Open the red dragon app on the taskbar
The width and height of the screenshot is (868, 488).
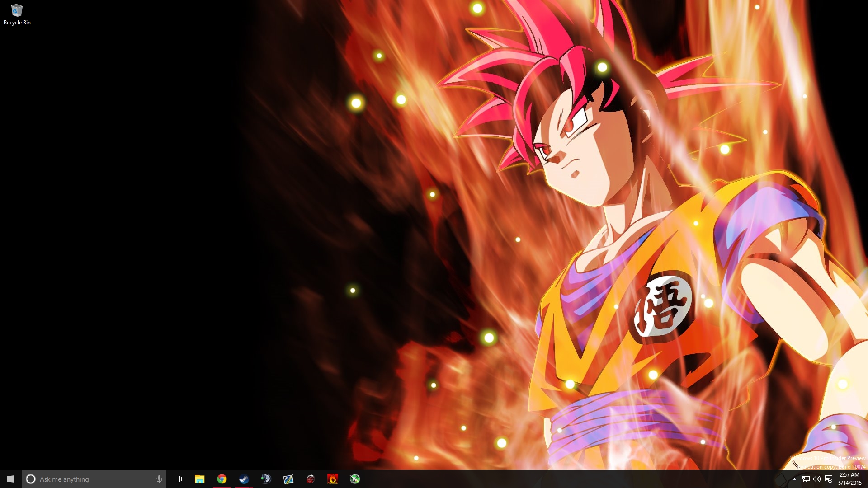pyautogui.click(x=310, y=479)
